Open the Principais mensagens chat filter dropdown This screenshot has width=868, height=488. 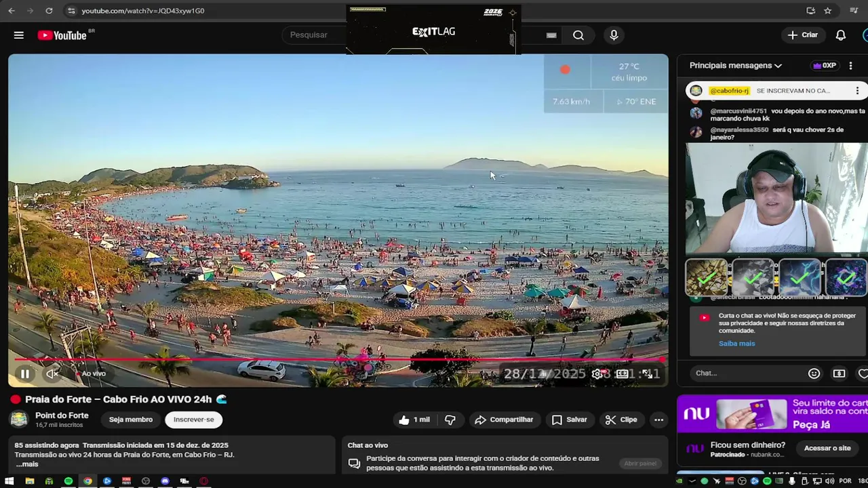point(736,66)
